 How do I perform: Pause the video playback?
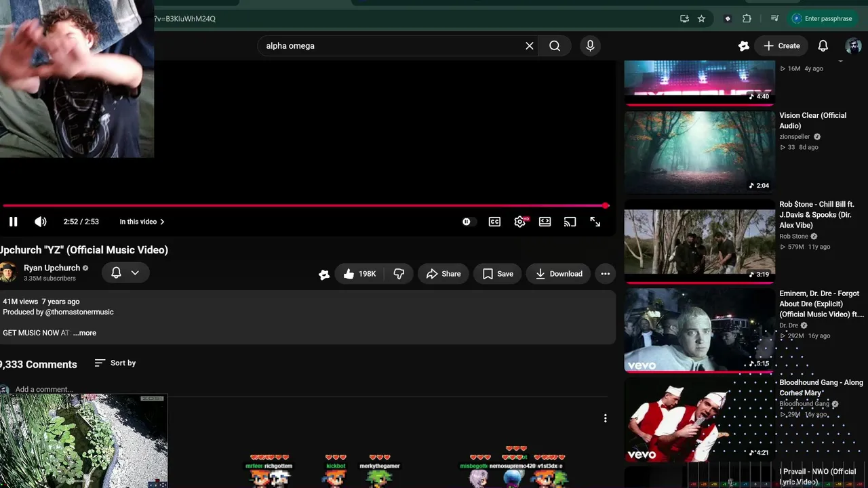pos(13,222)
